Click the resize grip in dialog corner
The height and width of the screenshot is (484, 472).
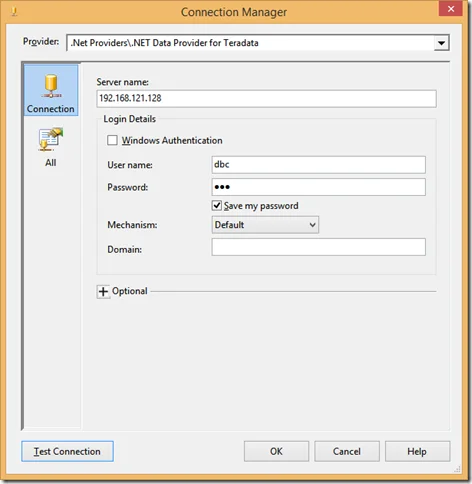coord(457,469)
